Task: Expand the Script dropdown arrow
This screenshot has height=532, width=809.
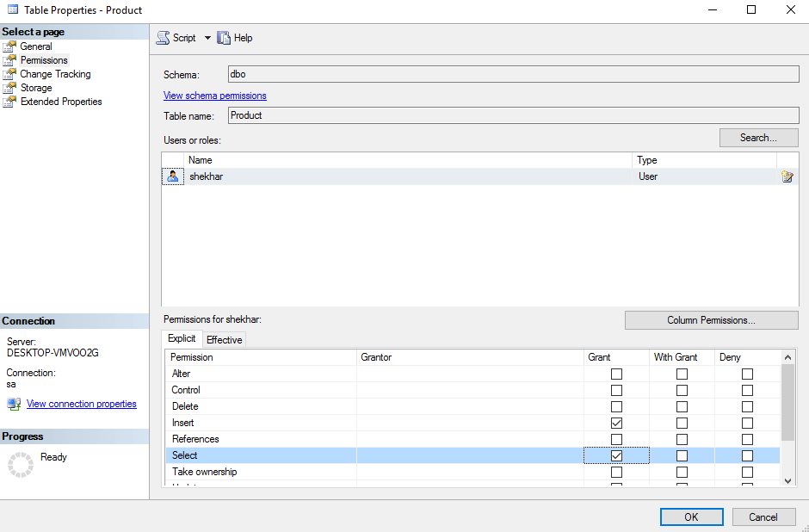Action: 207,37
